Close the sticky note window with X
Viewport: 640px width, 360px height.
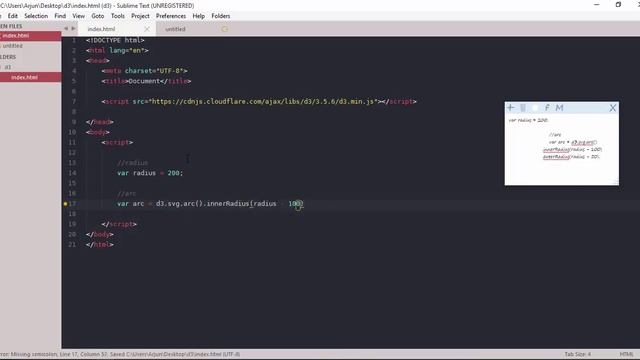(613, 108)
